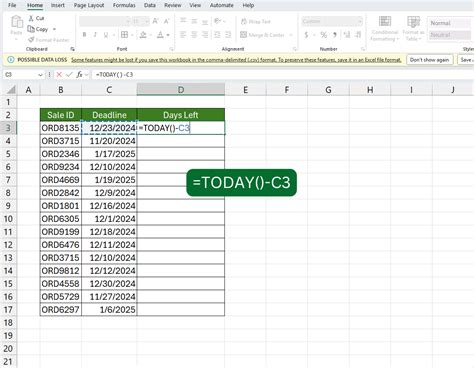
Task: Align text left icon
Action: tap(183, 35)
